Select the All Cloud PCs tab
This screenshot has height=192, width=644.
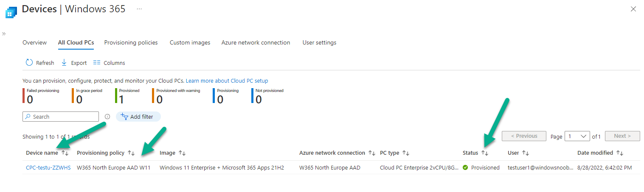[x=76, y=42]
